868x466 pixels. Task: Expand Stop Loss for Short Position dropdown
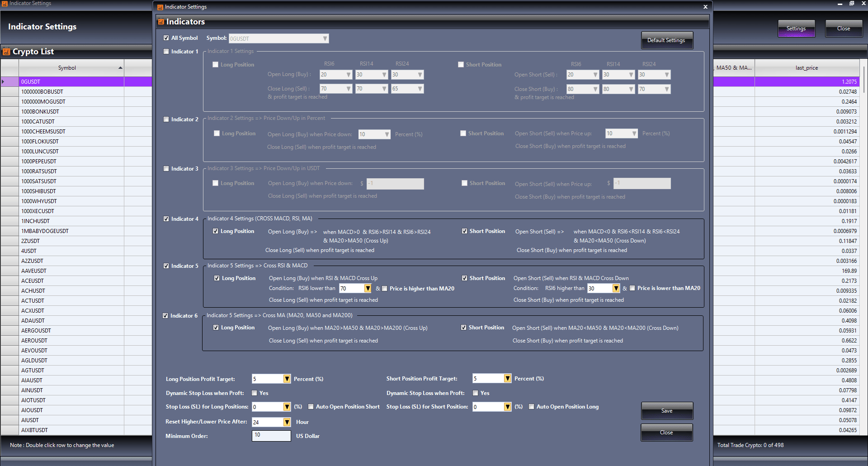(507, 407)
